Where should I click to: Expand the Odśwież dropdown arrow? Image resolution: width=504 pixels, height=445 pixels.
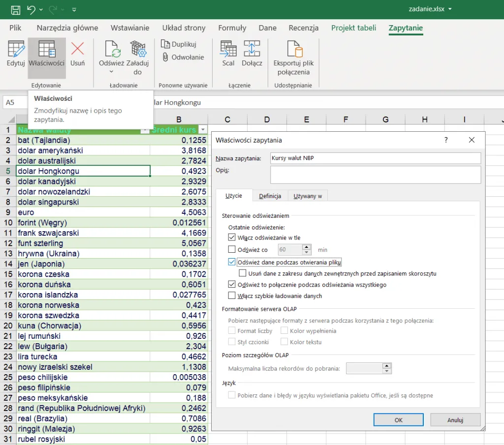111,72
